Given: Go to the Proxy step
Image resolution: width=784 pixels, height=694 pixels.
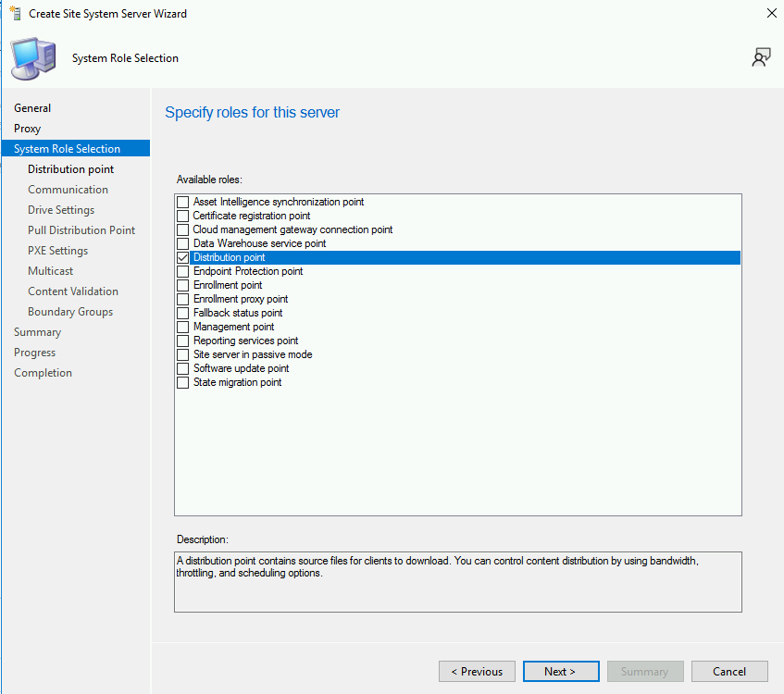Looking at the screenshot, I should (28, 129).
